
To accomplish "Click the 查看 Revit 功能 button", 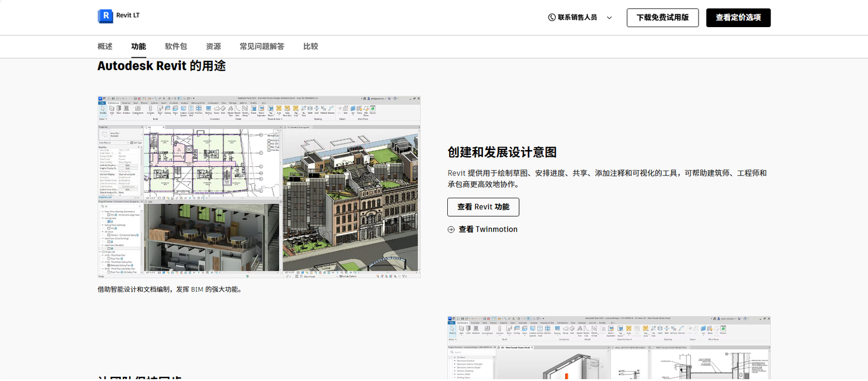I will (483, 207).
